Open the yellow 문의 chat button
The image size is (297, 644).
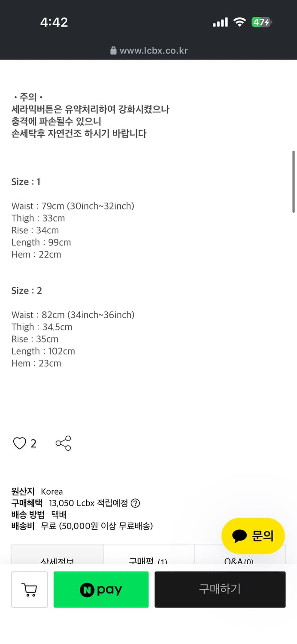click(253, 535)
